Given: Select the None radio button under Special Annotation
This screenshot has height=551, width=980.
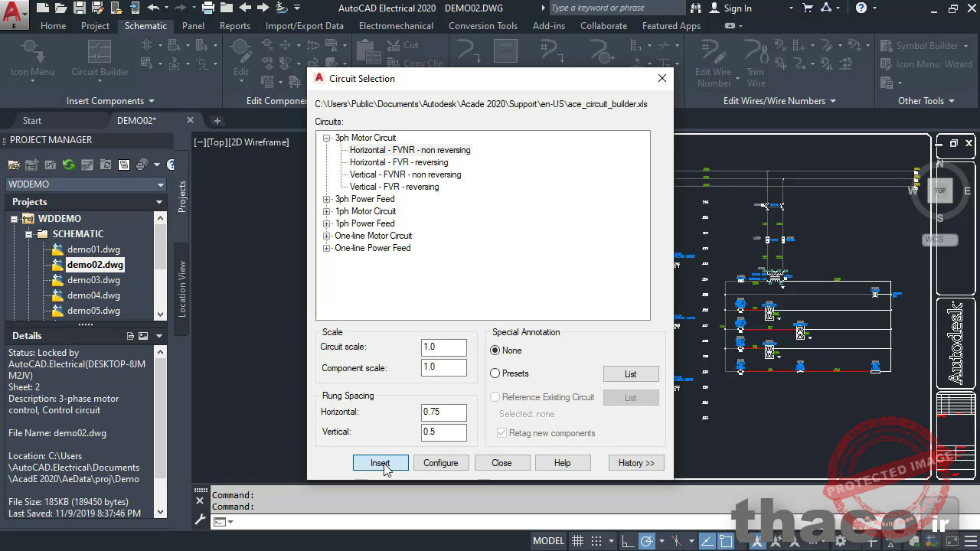Looking at the screenshot, I should 495,350.
